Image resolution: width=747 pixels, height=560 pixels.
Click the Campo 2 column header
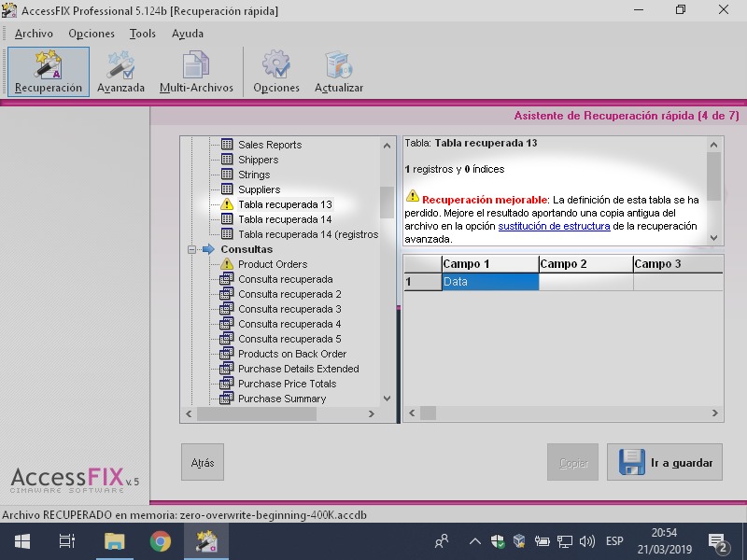[585, 264]
